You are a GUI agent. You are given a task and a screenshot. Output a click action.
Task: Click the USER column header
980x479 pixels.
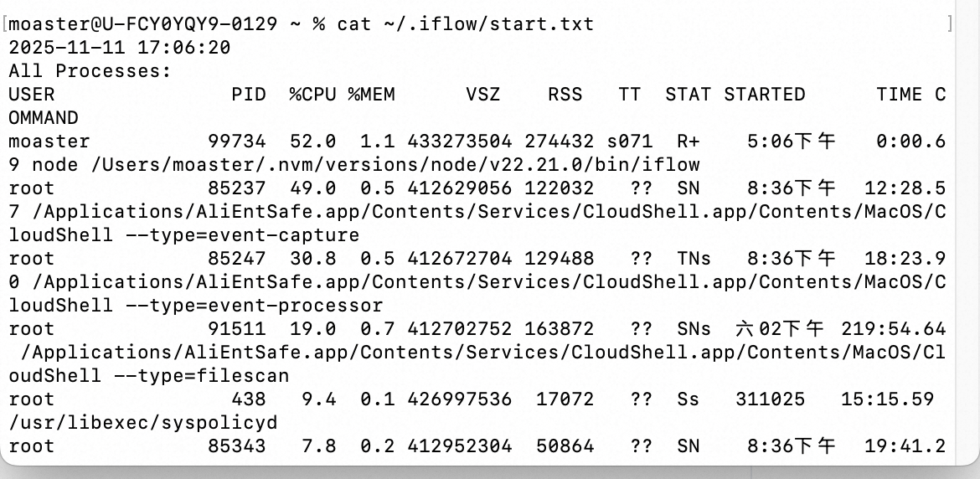coord(31,95)
